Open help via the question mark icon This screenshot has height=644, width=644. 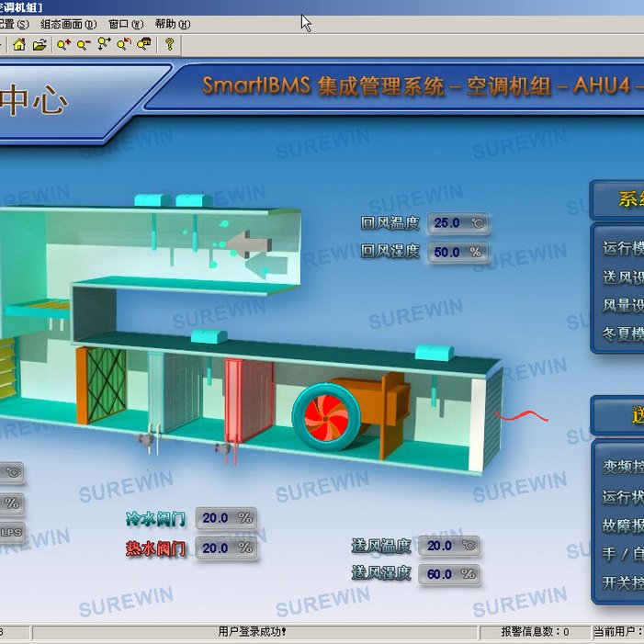170,44
